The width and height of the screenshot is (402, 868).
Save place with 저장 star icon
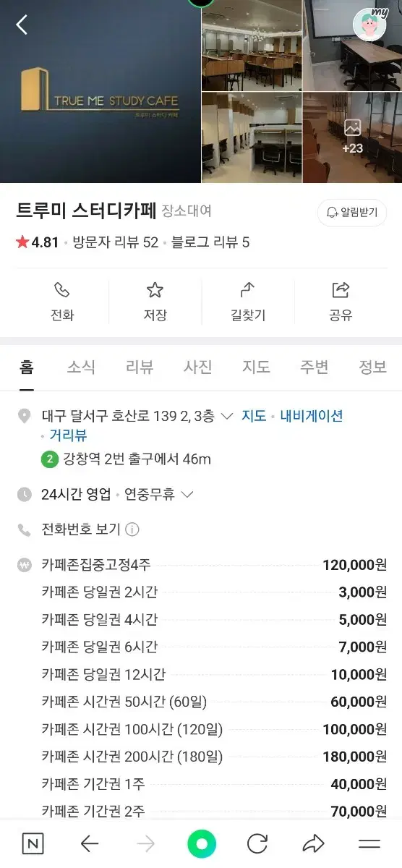[155, 290]
